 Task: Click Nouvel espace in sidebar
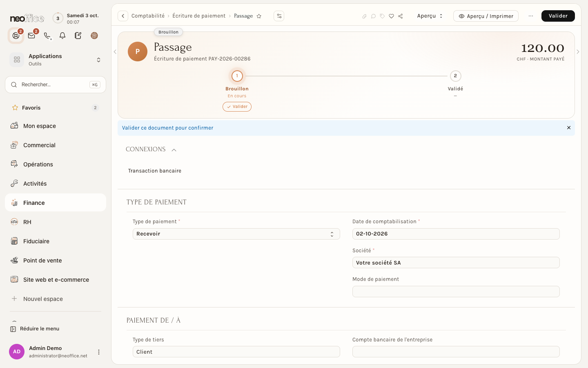[x=56, y=299]
